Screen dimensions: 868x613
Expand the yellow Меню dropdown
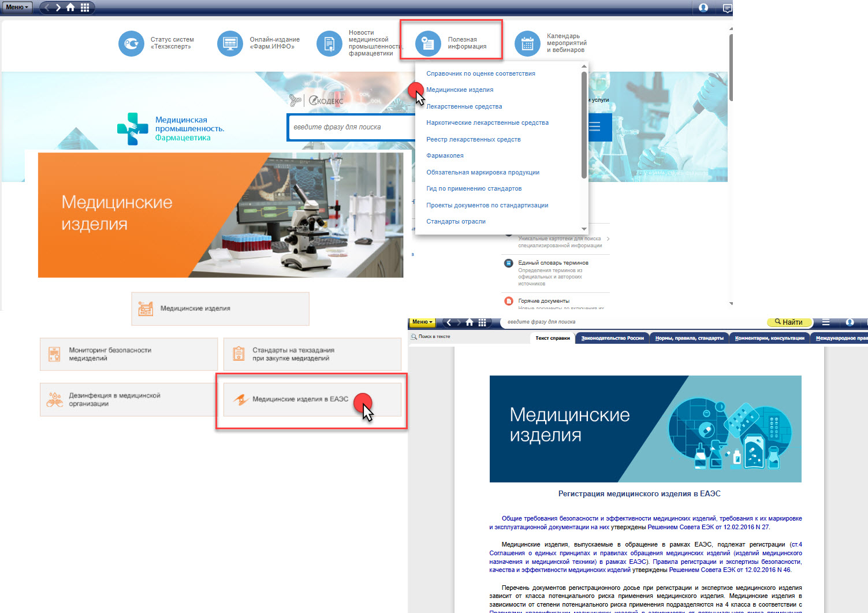[423, 322]
